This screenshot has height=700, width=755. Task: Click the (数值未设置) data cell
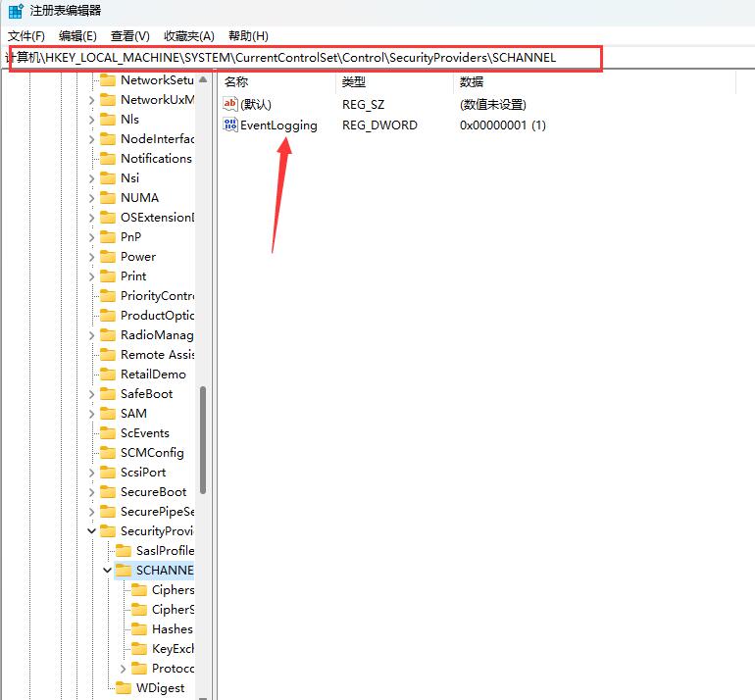point(493,105)
